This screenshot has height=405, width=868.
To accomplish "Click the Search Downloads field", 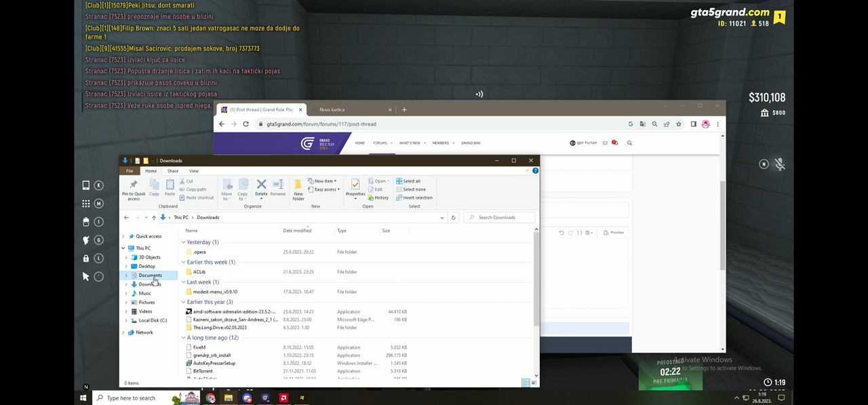I will tap(499, 217).
